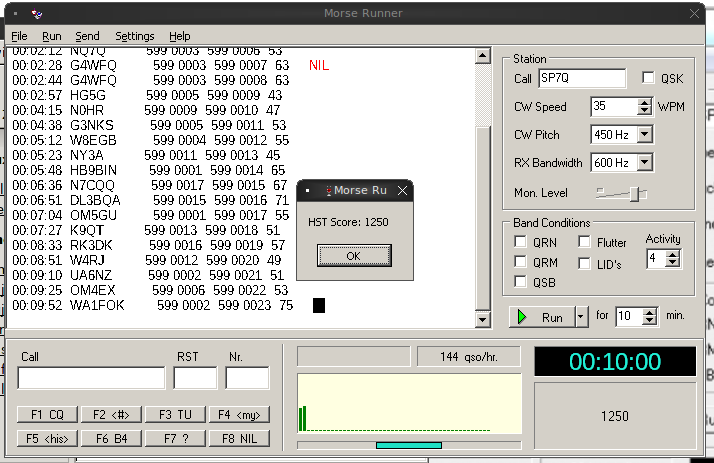The width and height of the screenshot is (714, 463).
Task: Click the Call entry field
Action: (91, 378)
